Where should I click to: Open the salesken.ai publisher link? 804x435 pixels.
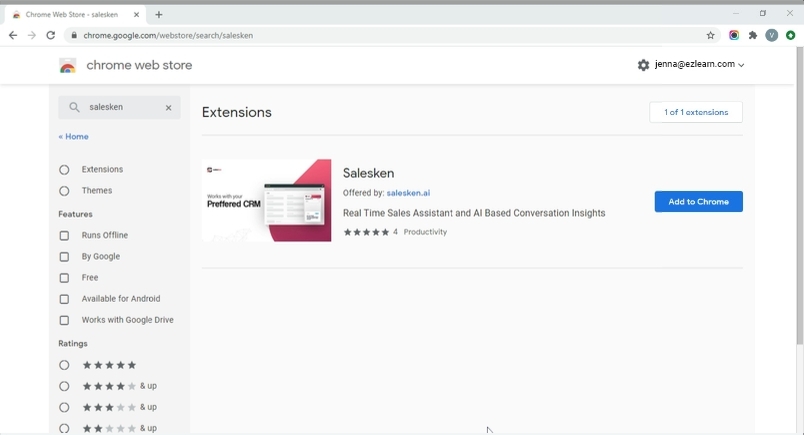click(x=408, y=193)
